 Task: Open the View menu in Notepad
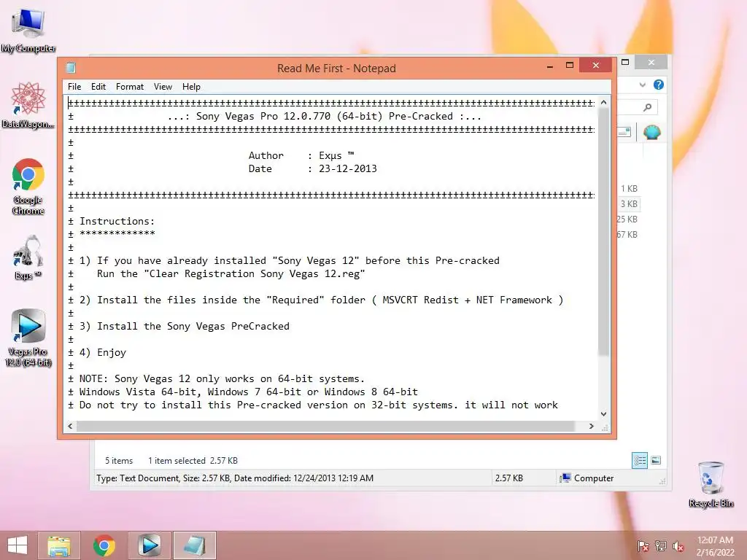point(163,87)
